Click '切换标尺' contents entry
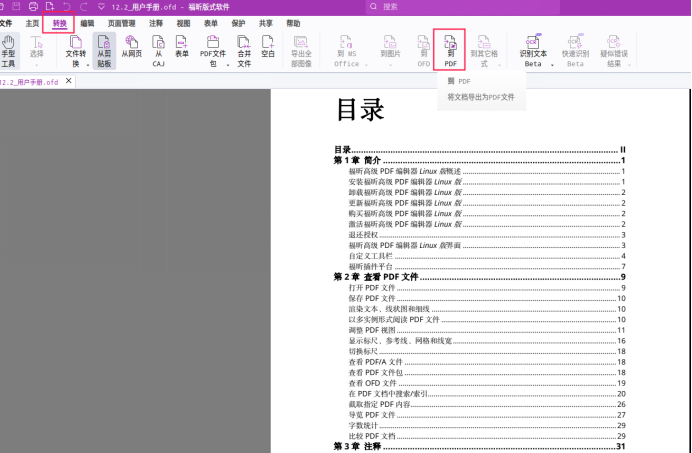 pyautogui.click(x=487, y=351)
